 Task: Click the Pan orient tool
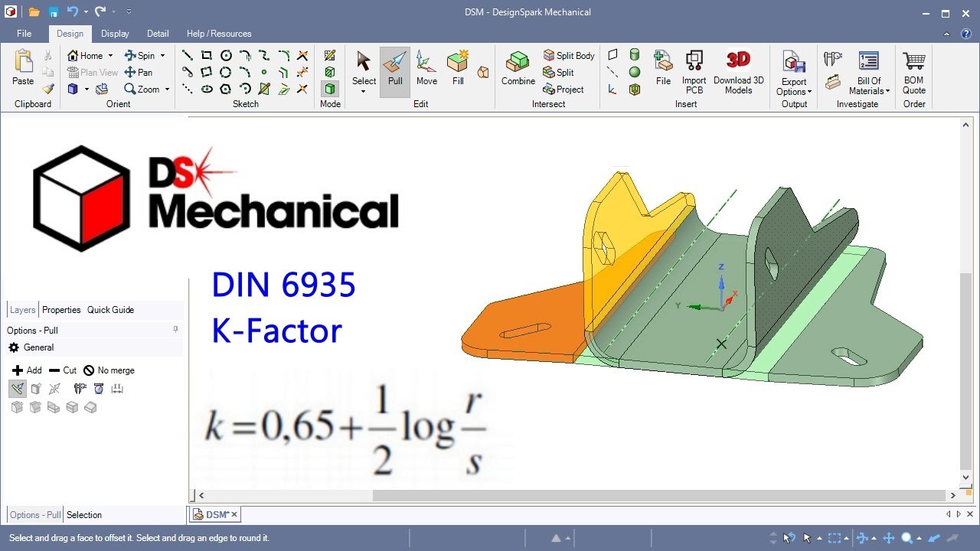pos(139,72)
